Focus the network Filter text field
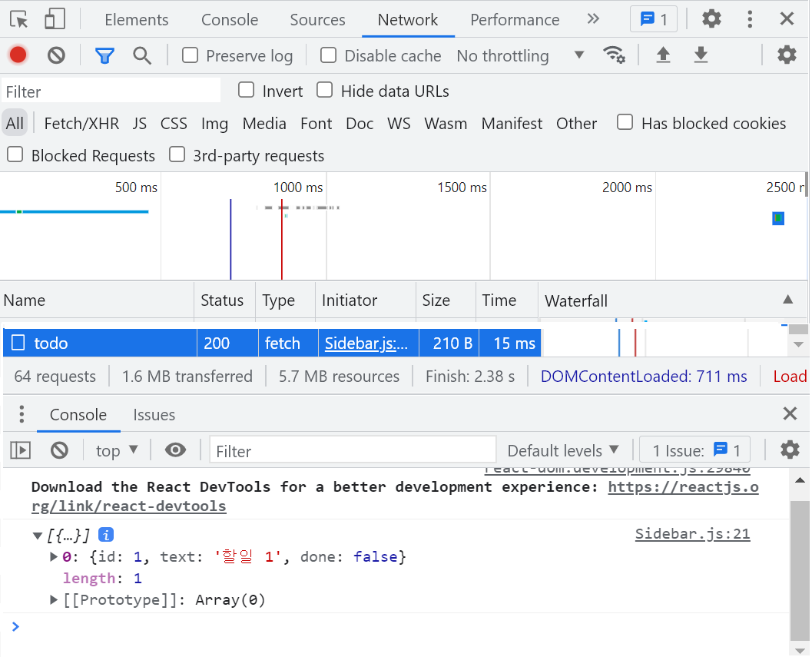The height and width of the screenshot is (657, 812). 111,91
